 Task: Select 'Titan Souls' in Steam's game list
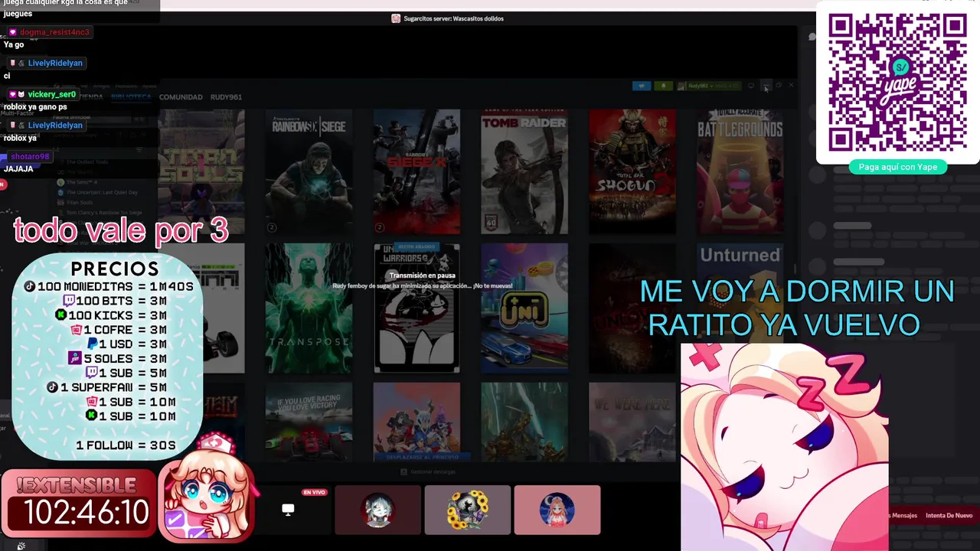tap(80, 203)
